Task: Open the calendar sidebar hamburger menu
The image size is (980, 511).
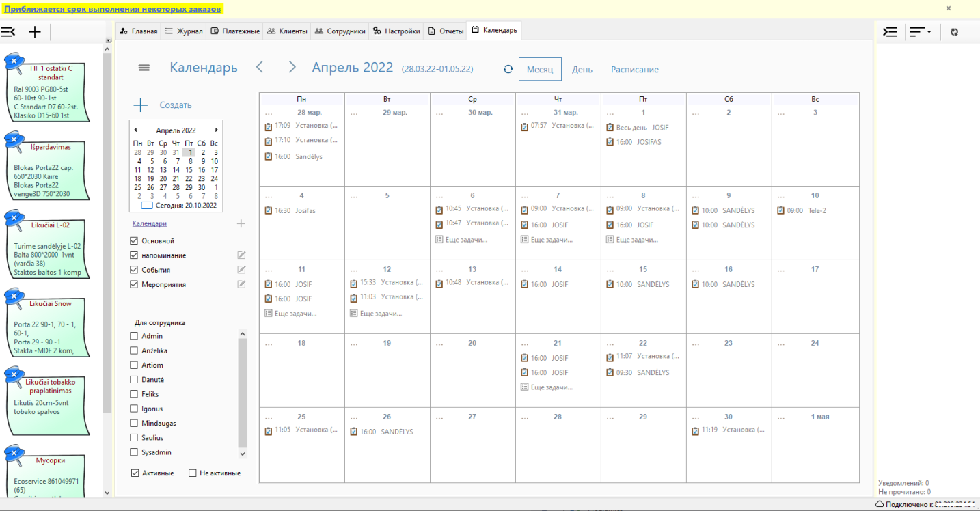Action: [x=144, y=68]
